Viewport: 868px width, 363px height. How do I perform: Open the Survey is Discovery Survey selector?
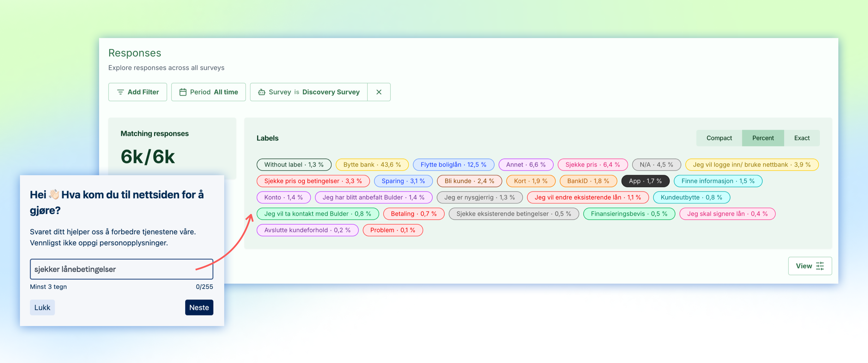point(309,92)
